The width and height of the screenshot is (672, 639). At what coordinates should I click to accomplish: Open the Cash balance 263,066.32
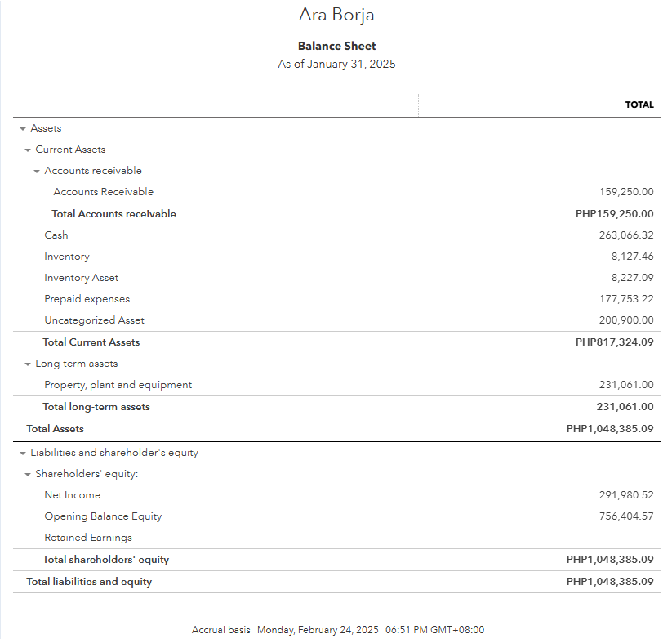click(x=626, y=235)
